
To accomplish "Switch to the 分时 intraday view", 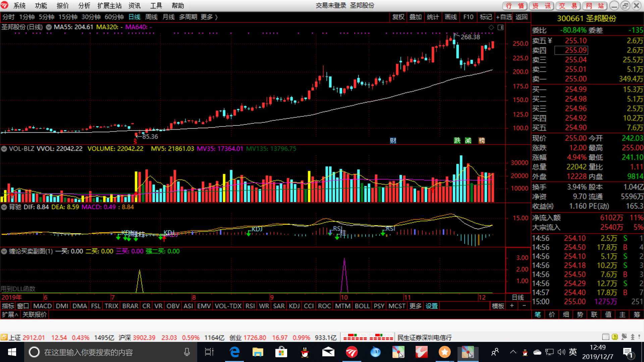I will 8,17.
